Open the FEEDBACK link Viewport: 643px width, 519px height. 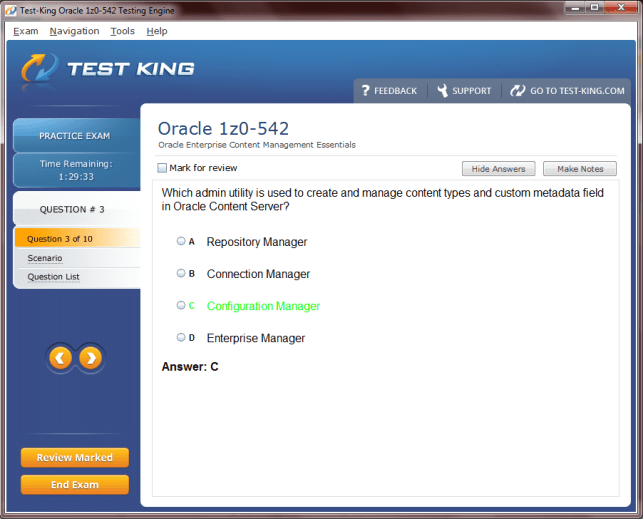tap(395, 91)
